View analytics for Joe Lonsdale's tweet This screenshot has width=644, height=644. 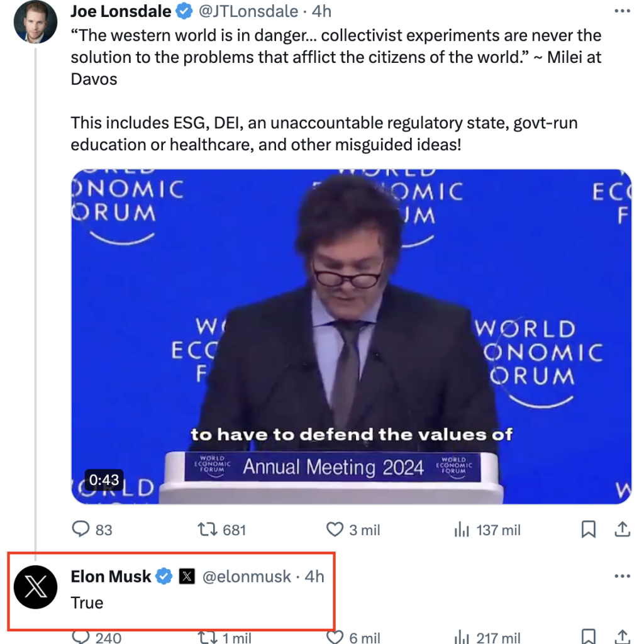pyautogui.click(x=462, y=530)
